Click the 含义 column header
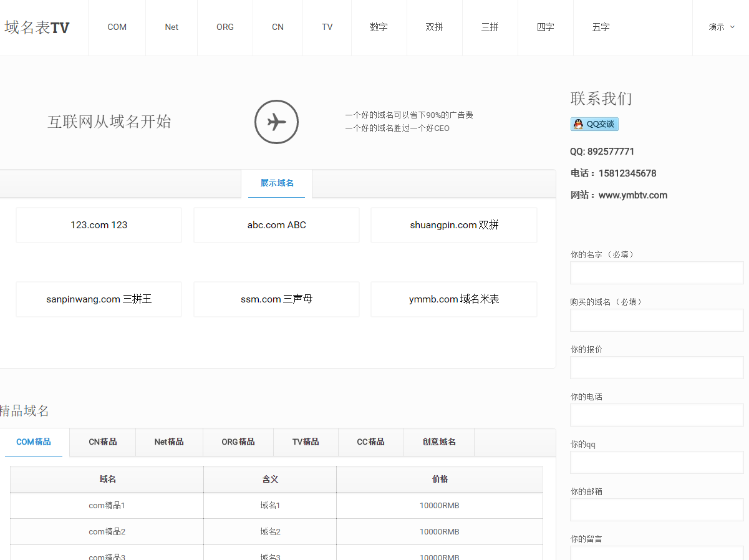 tap(270, 480)
